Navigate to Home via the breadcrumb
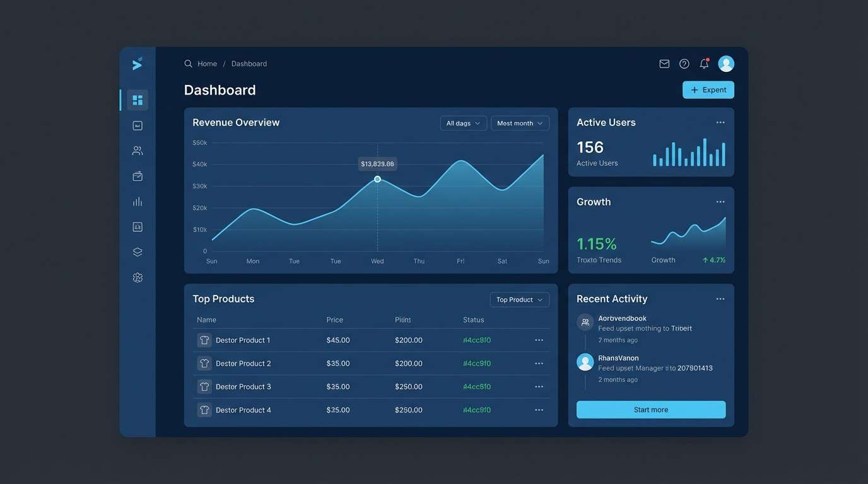The width and height of the screenshot is (868, 484). point(207,63)
